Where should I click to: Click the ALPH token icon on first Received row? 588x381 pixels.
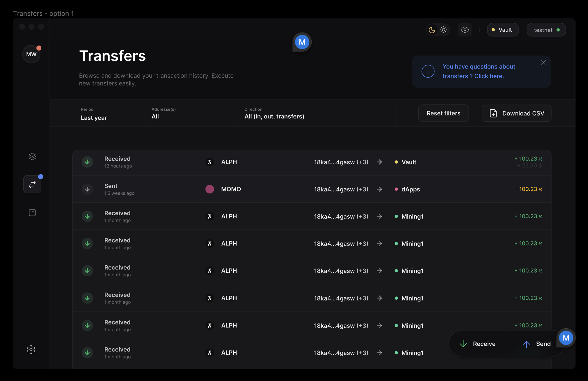210,162
